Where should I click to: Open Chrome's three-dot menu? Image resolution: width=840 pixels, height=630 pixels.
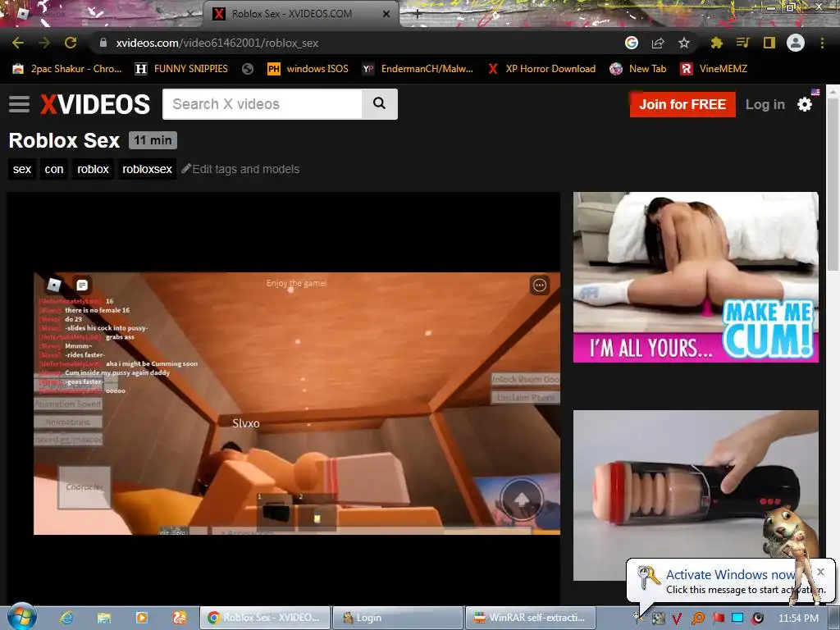[822, 43]
